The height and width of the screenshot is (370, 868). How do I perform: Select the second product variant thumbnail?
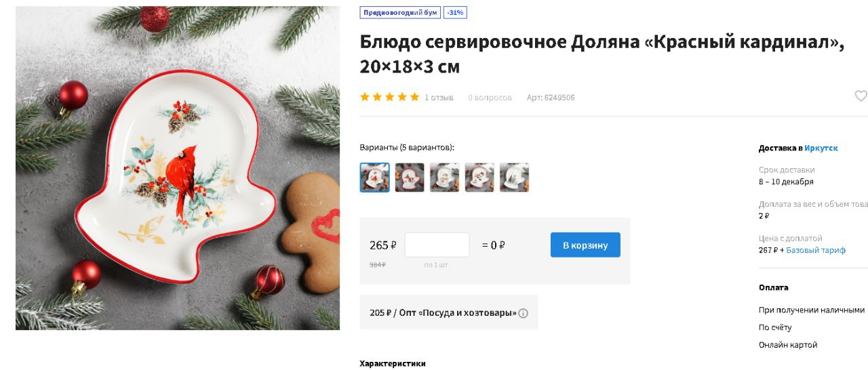[x=410, y=178]
